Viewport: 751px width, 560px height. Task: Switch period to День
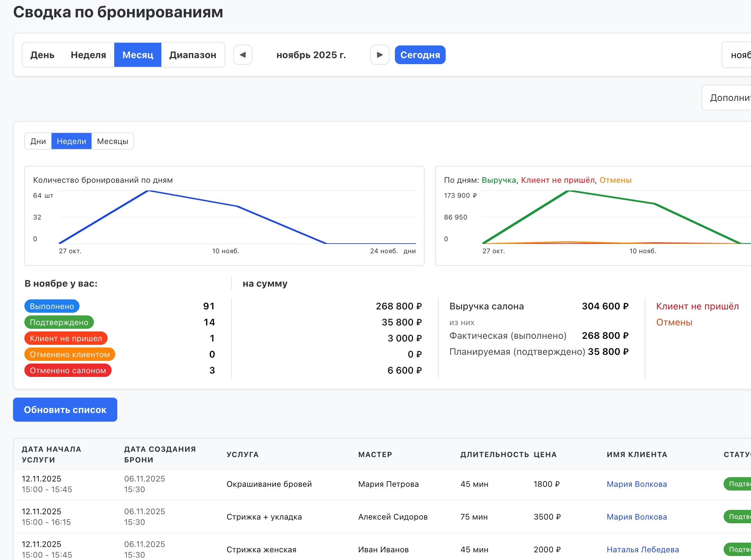click(42, 55)
